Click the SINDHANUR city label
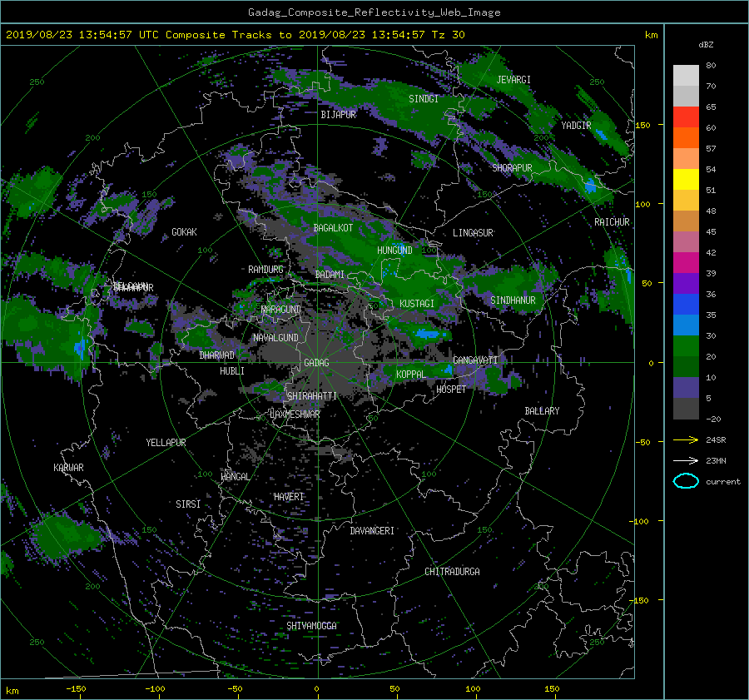Viewport: 749px width, 700px height. pyautogui.click(x=513, y=300)
